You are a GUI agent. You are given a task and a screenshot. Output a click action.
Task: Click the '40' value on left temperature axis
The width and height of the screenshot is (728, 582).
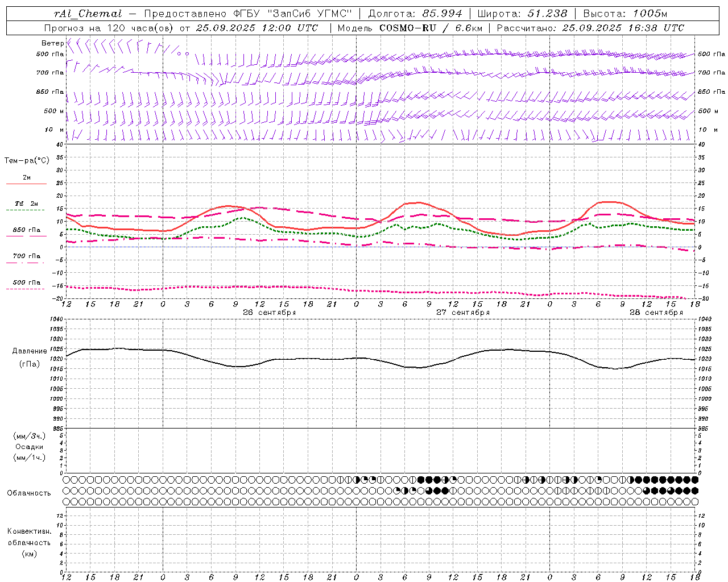[x=60, y=144]
